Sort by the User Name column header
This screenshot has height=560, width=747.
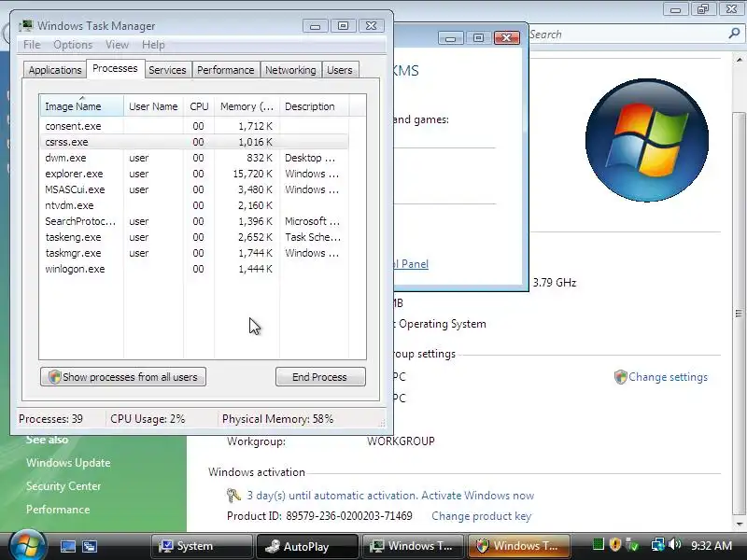tap(153, 106)
